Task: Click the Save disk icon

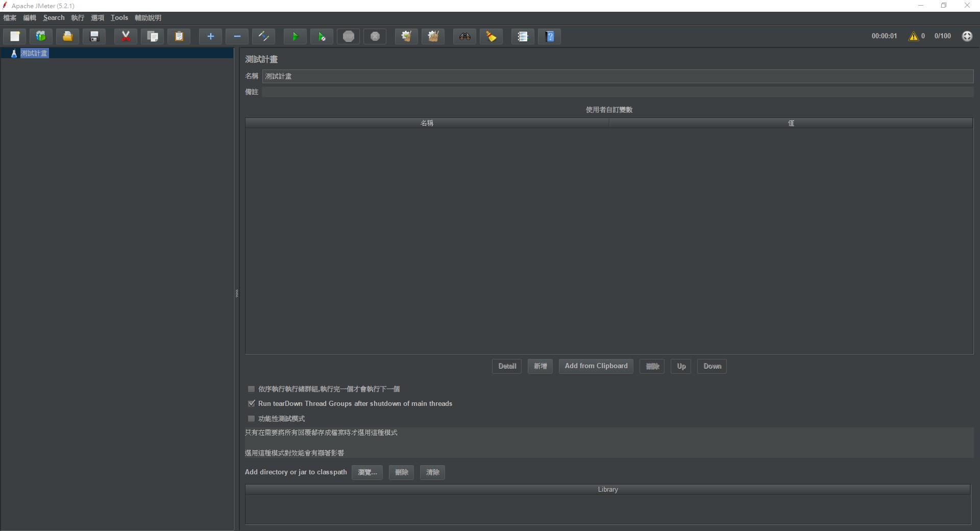Action: click(x=94, y=36)
